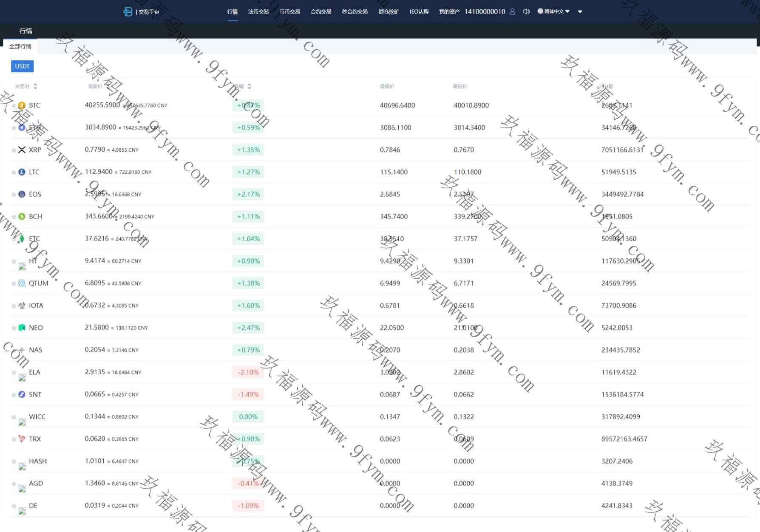This screenshot has height=532, width=760.
Task: Click the platform logo icon in header
Action: point(128,11)
